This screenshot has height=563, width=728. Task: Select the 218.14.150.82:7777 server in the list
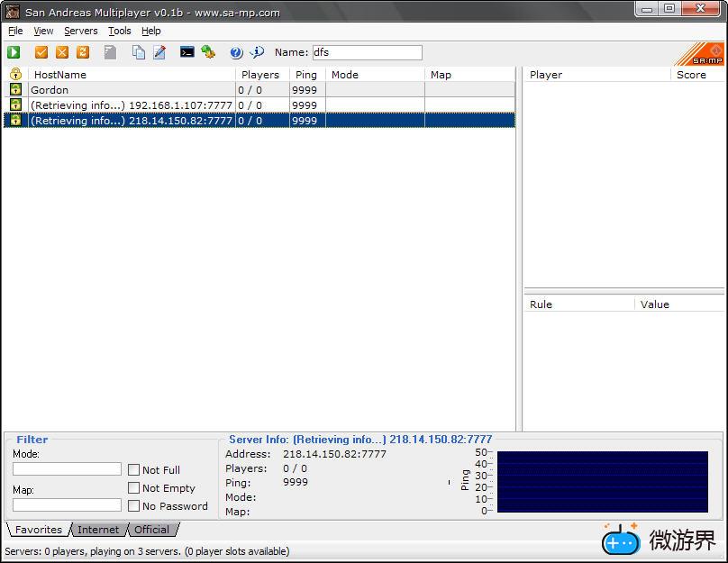point(259,120)
